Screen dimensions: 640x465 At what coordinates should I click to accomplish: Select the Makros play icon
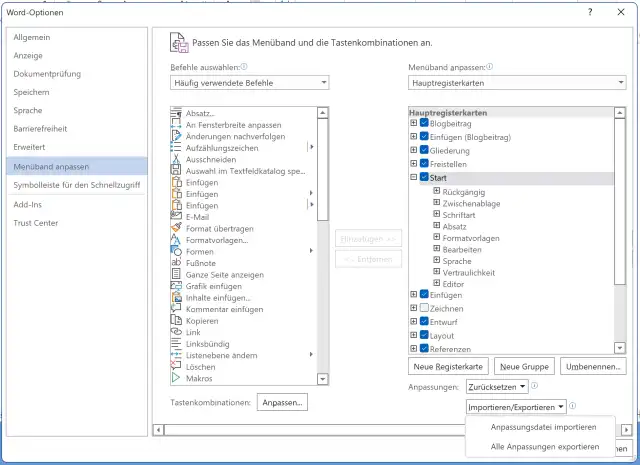point(176,378)
